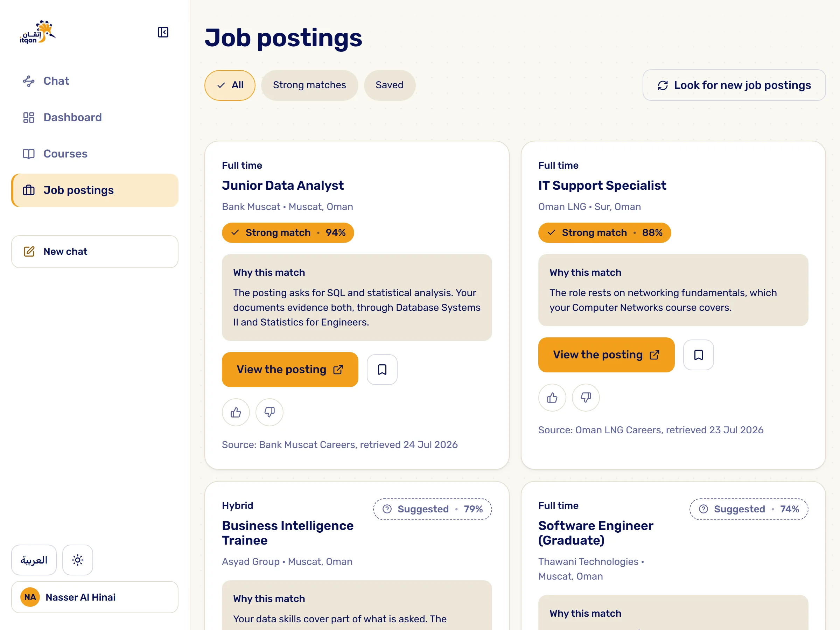The height and width of the screenshot is (630, 840).
Task: Start a New chat
Action: 94,251
